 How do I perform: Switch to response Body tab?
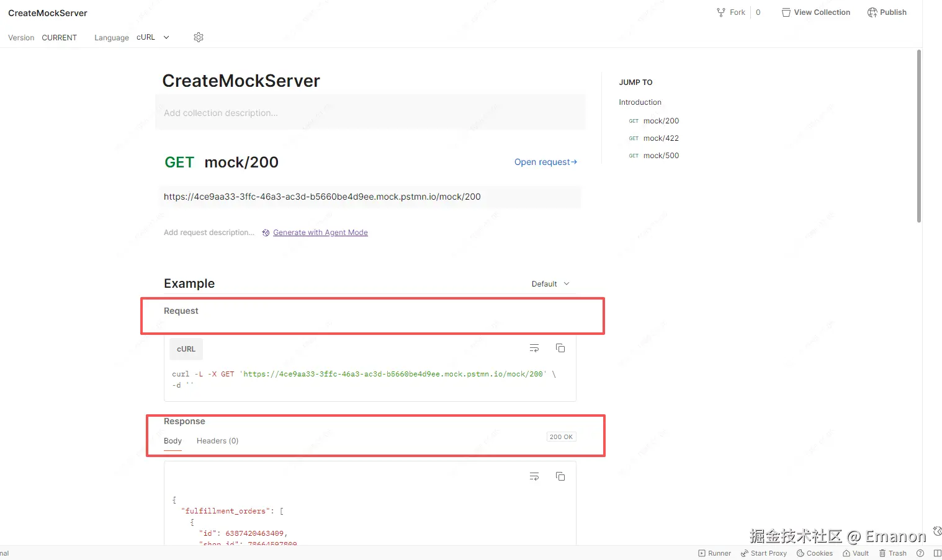(173, 441)
